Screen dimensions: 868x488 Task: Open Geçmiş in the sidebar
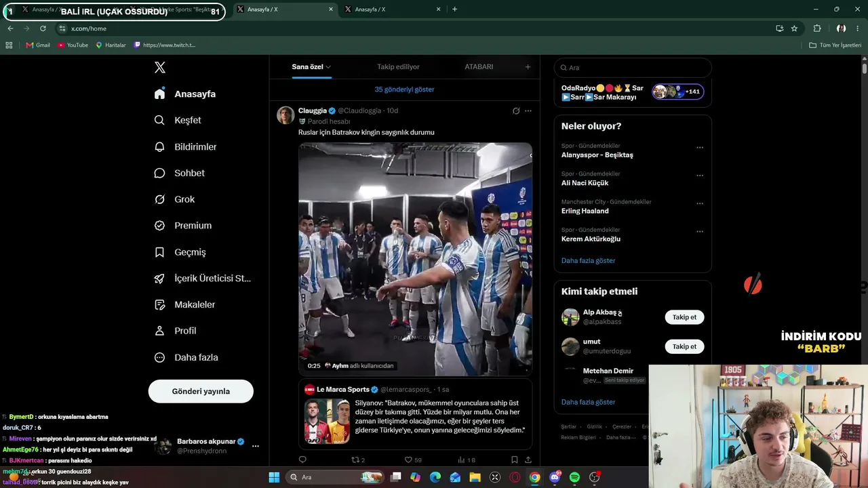pos(180,251)
